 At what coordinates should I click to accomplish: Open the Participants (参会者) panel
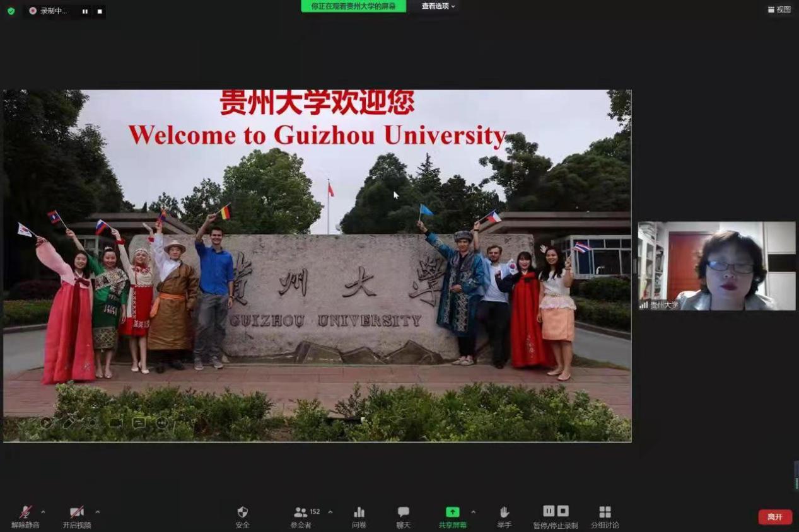301,512
